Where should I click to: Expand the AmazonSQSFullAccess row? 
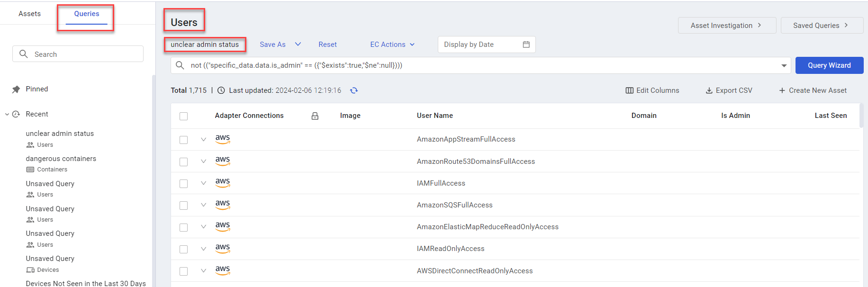click(x=203, y=205)
